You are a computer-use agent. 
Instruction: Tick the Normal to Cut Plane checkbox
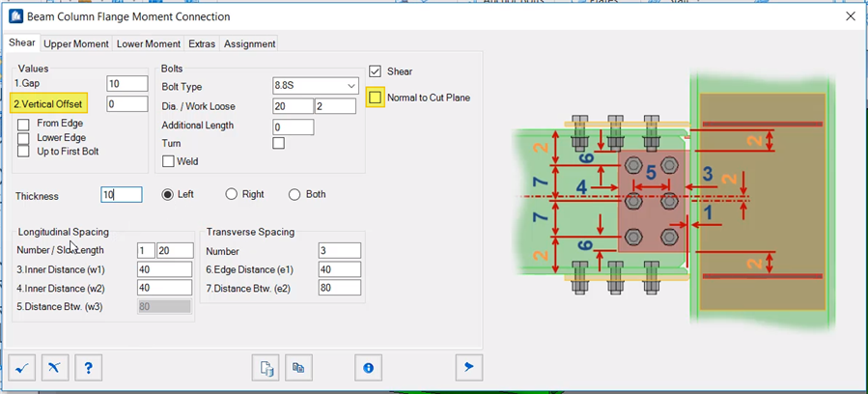point(376,98)
